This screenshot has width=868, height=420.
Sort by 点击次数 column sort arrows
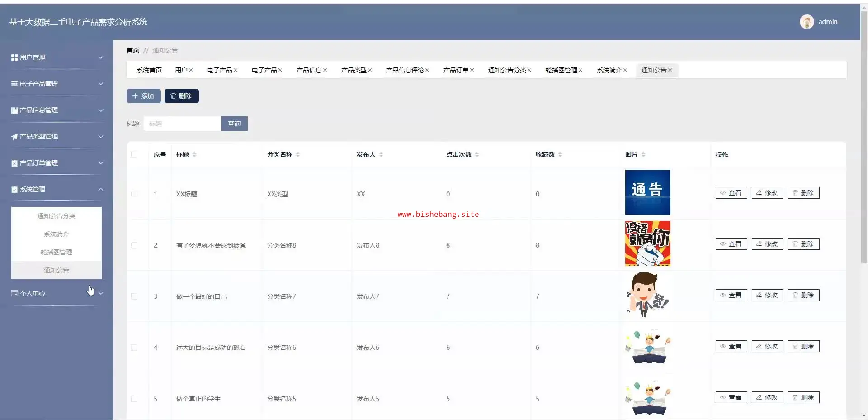coord(477,155)
